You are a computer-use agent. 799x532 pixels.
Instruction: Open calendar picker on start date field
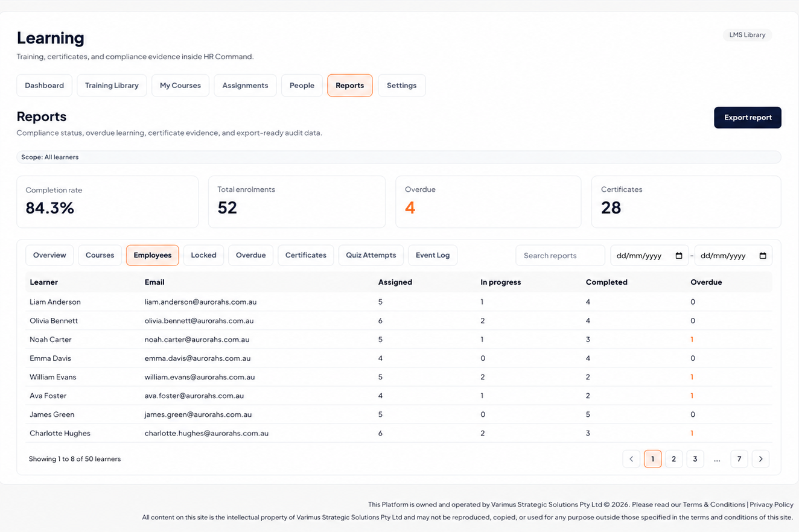(679, 256)
